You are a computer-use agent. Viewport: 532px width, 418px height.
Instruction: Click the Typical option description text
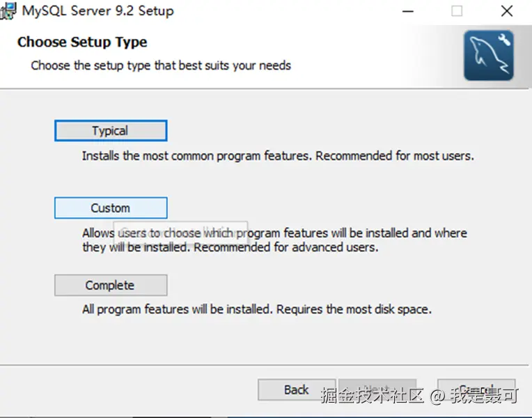[278, 156]
